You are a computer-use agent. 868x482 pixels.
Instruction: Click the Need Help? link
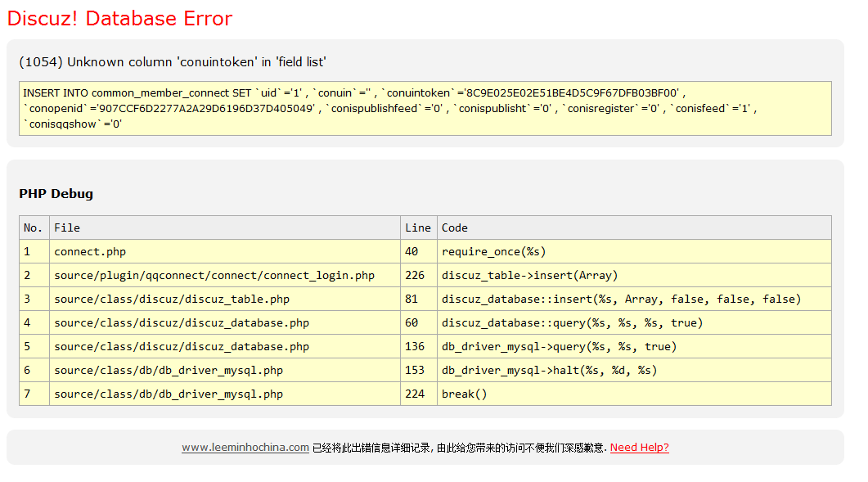640,447
